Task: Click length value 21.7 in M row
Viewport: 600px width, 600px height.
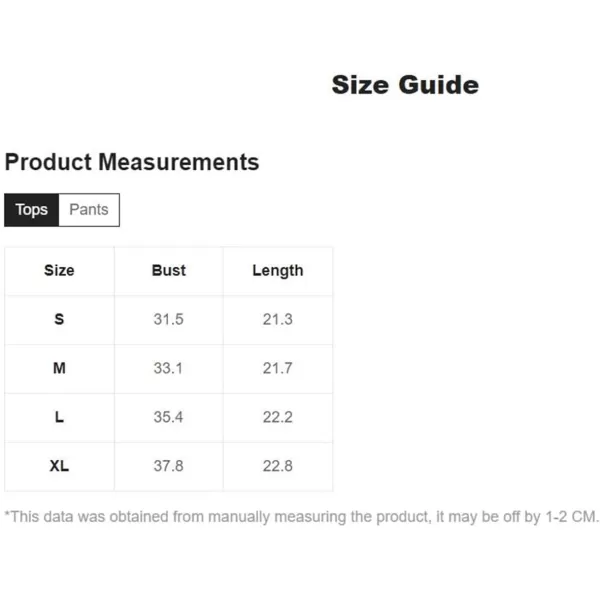Action: tap(278, 368)
